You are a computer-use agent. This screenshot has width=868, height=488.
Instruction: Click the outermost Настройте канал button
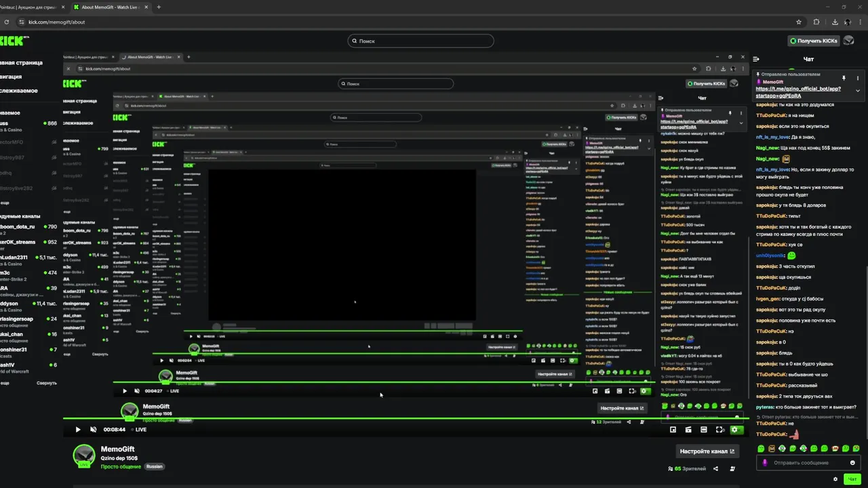pos(707,451)
